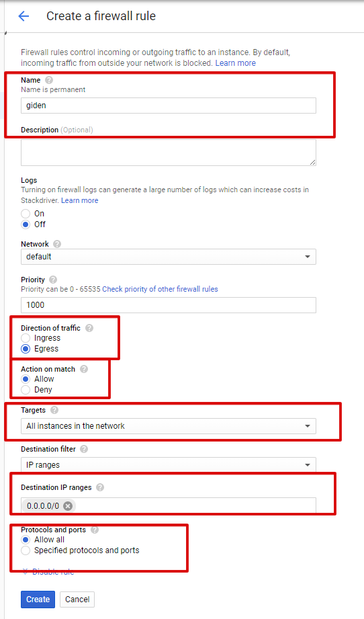Click the Description text area
Image resolution: width=364 pixels, height=619 pixels.
click(169, 153)
